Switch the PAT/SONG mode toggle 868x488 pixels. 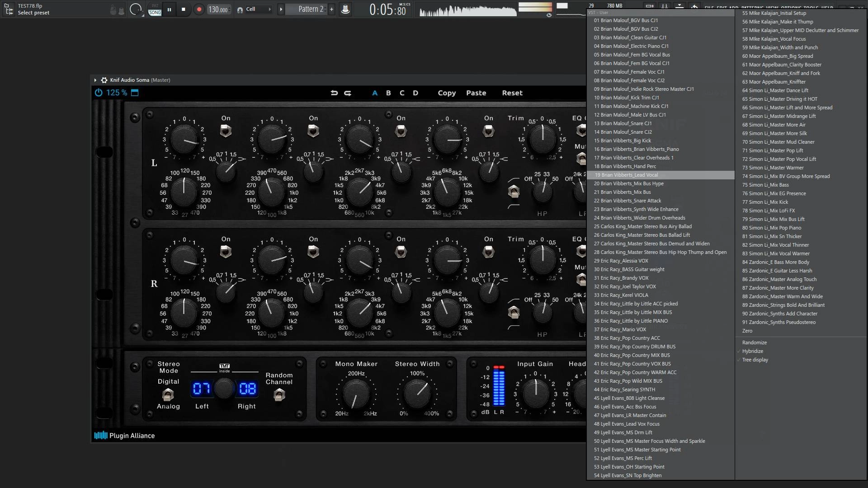[155, 9]
